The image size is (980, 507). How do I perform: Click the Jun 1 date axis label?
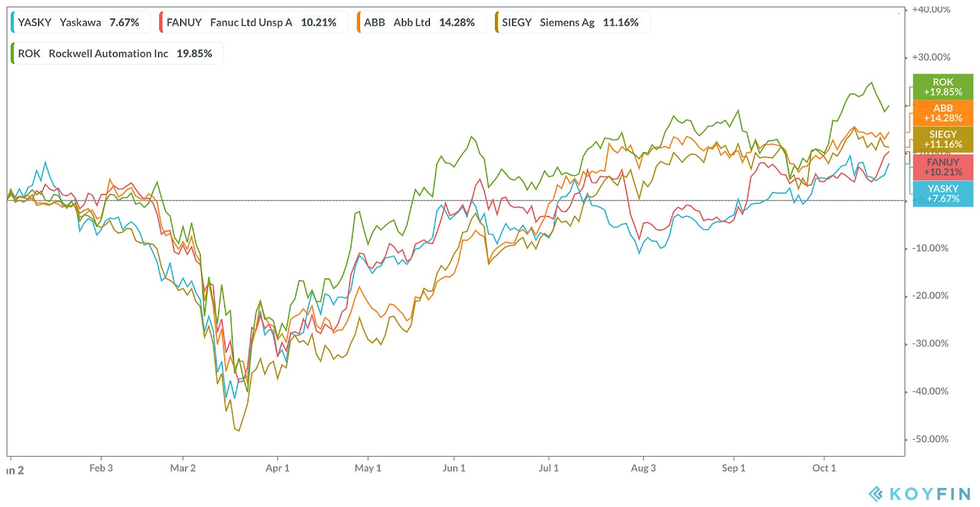pyautogui.click(x=454, y=468)
